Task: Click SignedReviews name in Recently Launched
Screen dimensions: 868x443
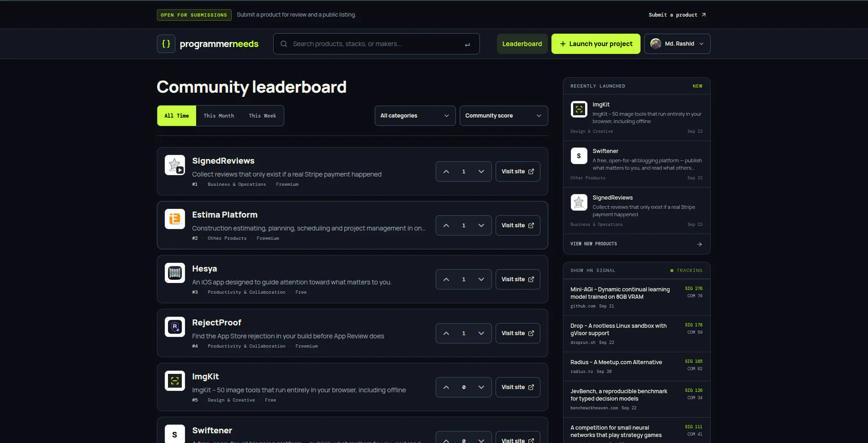Action: [612, 198]
